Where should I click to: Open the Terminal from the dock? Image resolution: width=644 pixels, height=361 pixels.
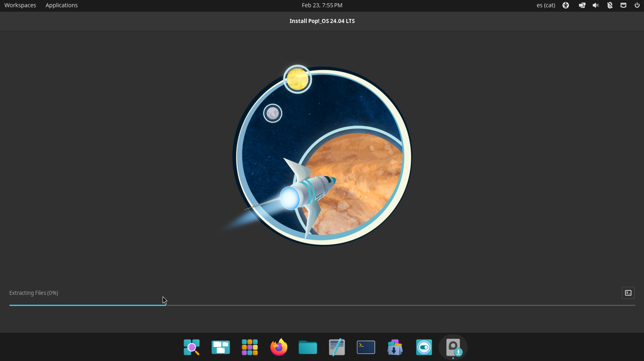pos(366,347)
